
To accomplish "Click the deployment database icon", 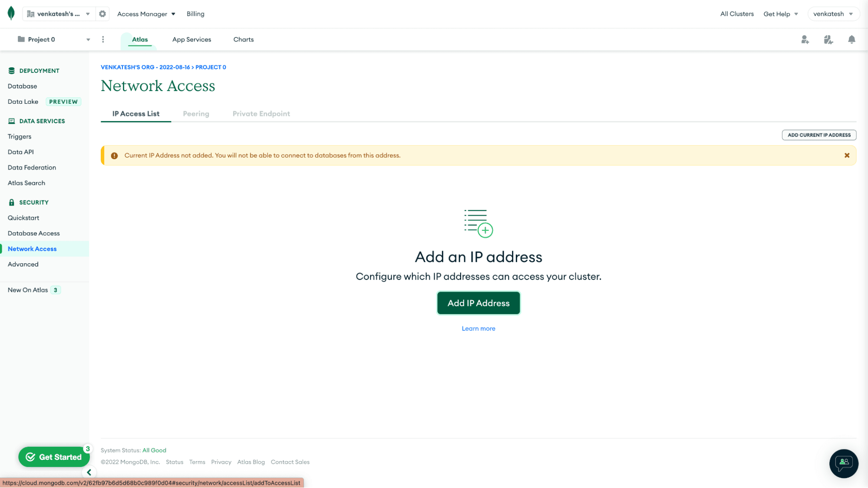I will 12,70.
